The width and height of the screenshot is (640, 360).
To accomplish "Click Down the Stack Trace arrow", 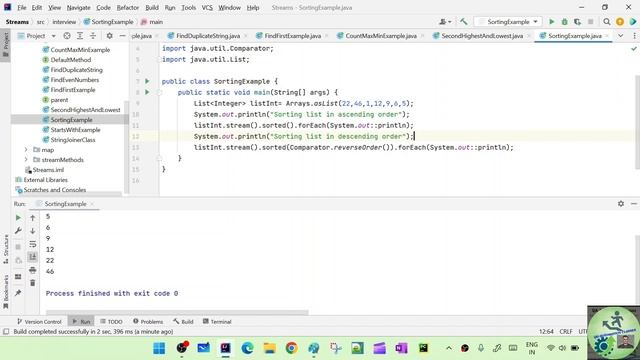I will tap(33, 231).
